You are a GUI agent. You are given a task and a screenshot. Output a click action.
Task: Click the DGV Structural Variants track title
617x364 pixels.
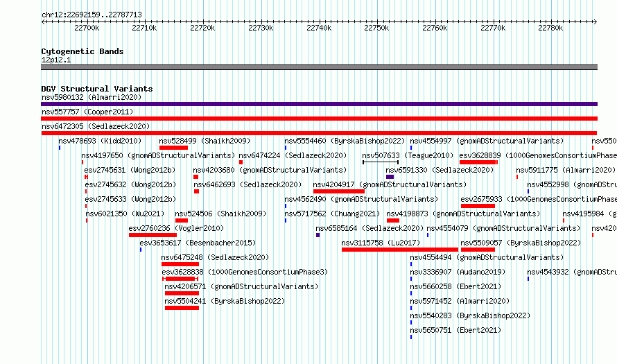(97, 89)
